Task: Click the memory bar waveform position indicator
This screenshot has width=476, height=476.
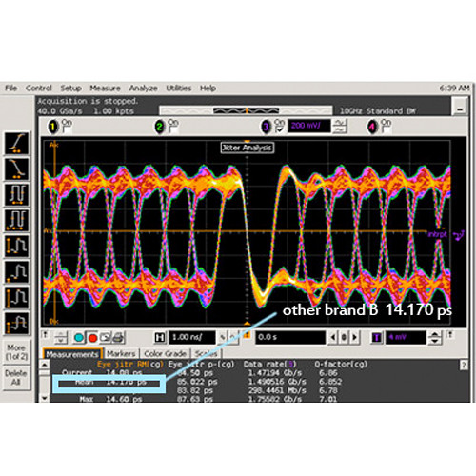Action: [246, 110]
